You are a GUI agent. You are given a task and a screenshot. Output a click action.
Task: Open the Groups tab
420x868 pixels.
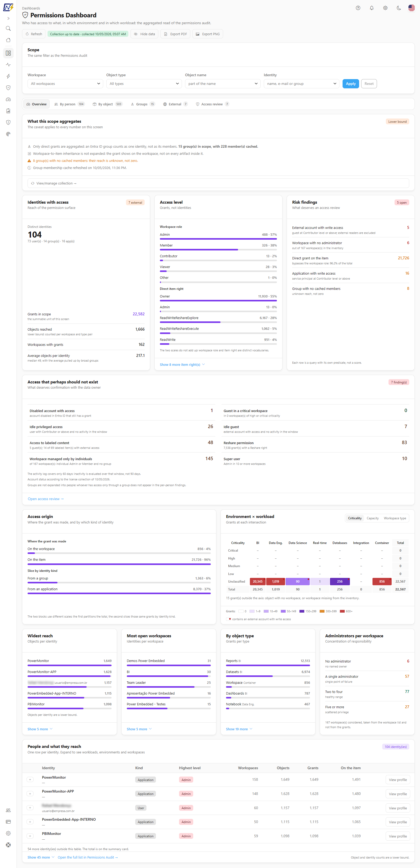pos(143,104)
